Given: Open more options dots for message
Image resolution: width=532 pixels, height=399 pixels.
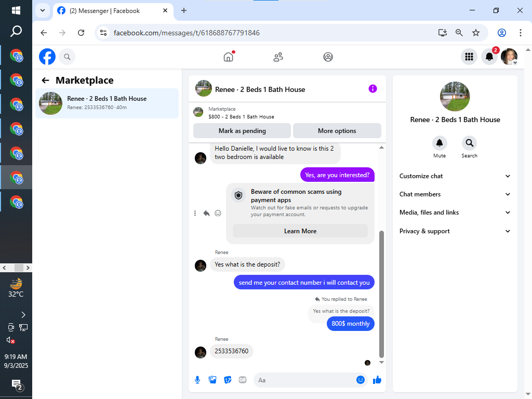Looking at the screenshot, I should click(195, 214).
